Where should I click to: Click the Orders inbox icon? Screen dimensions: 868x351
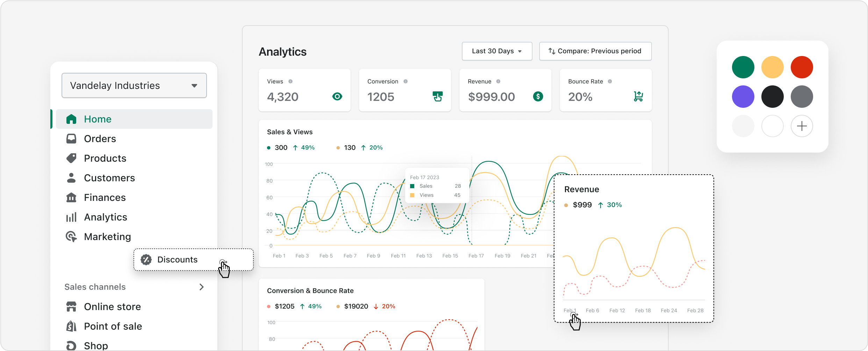[71, 139]
